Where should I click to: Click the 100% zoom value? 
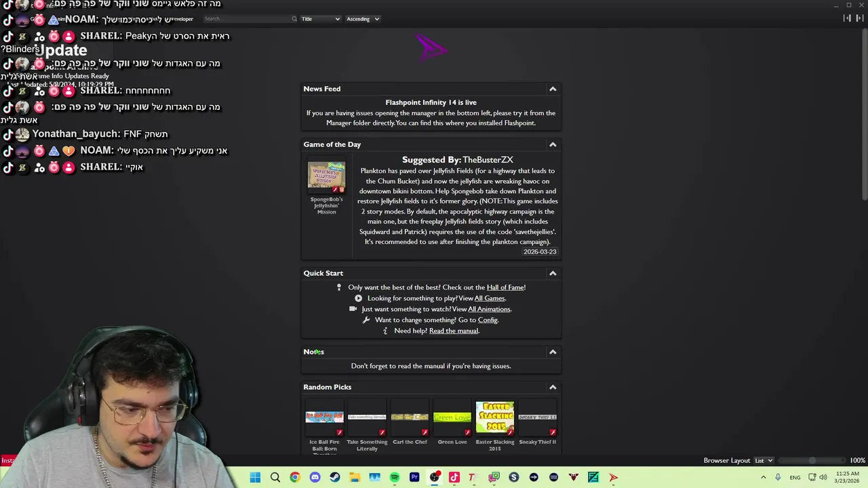pos(857,460)
